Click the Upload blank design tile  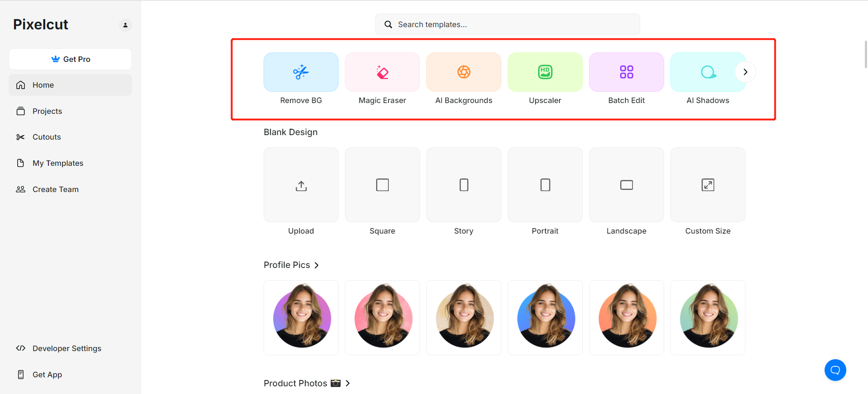(x=301, y=185)
